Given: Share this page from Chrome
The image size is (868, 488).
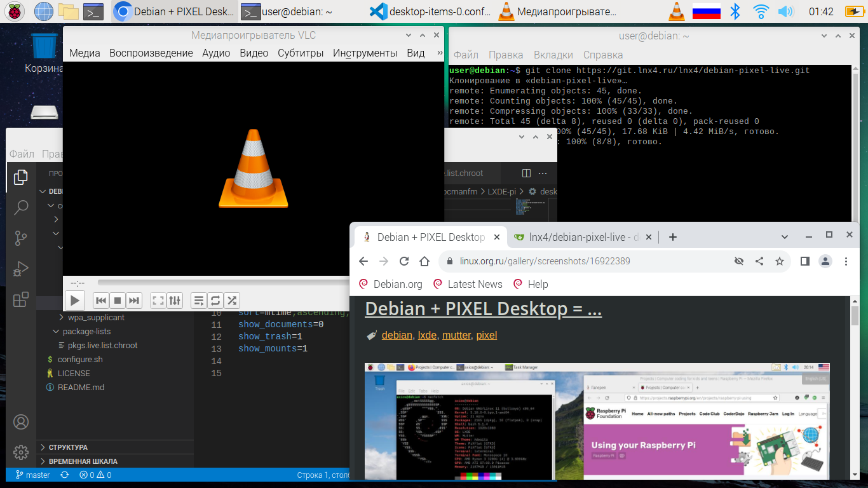Looking at the screenshot, I should click(759, 261).
